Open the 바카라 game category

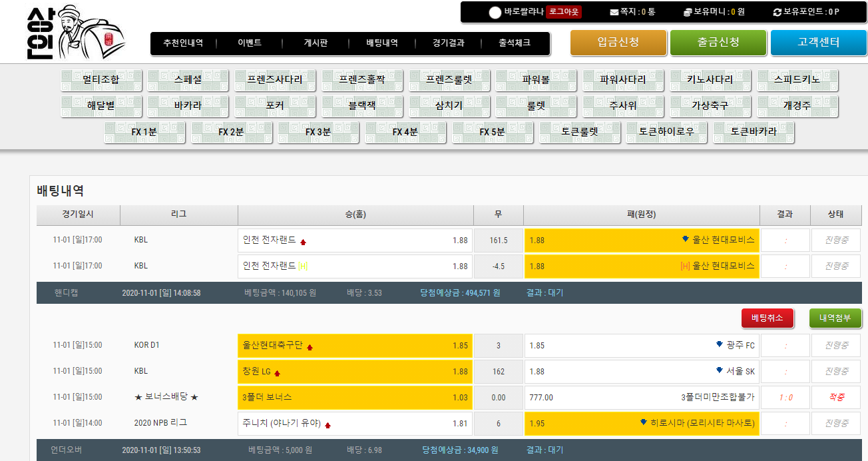pyautogui.click(x=188, y=105)
